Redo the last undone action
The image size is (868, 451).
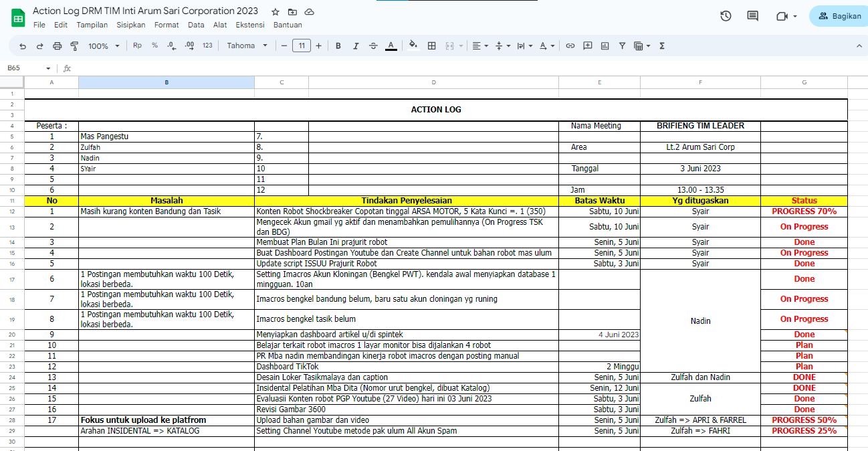(39, 46)
